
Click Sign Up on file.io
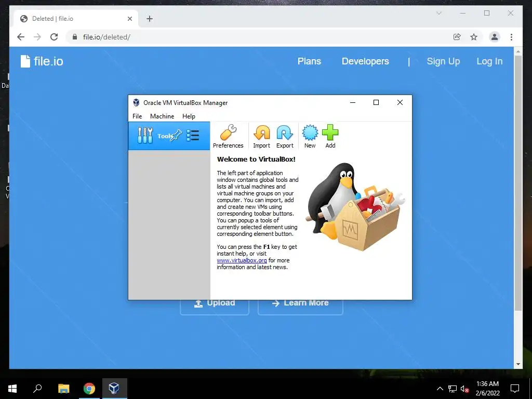[x=443, y=61]
